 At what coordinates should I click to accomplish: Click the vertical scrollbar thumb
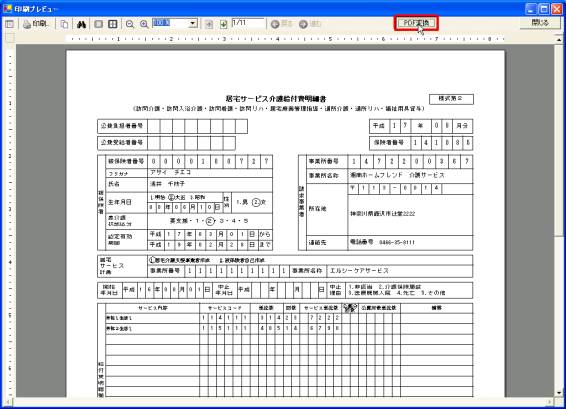559,139
